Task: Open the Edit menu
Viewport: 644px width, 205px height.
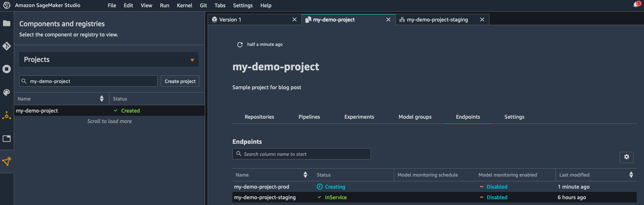Action: tap(128, 5)
